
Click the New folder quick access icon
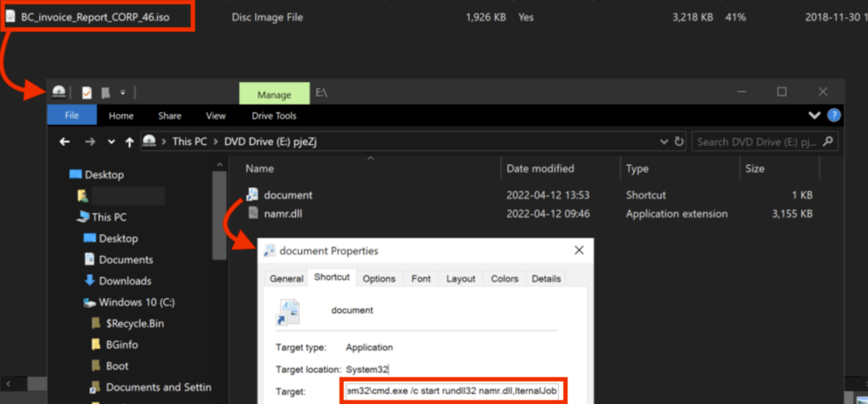[x=106, y=92]
